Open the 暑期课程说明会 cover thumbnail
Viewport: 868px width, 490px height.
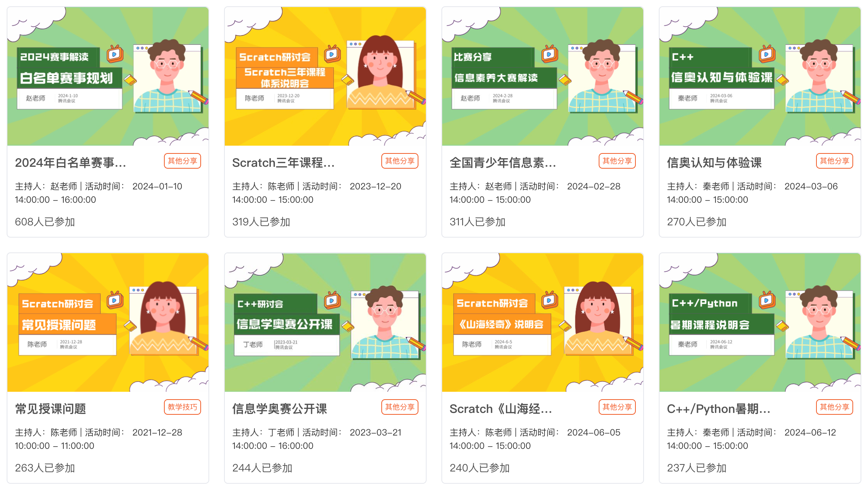(x=760, y=322)
